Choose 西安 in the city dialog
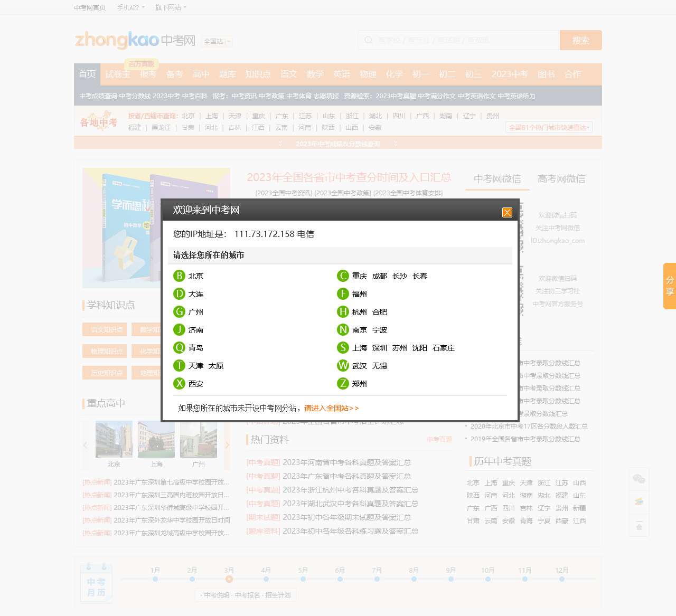The image size is (676, 616). (x=195, y=384)
